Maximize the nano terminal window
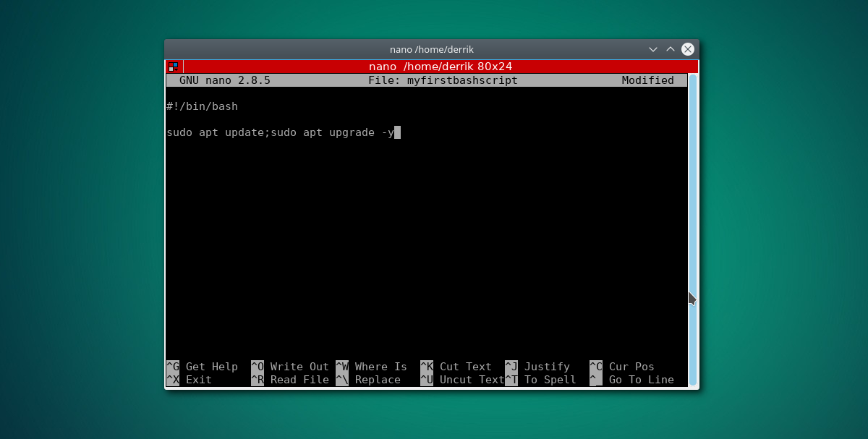Image resolution: width=868 pixels, height=439 pixels. 671,49
